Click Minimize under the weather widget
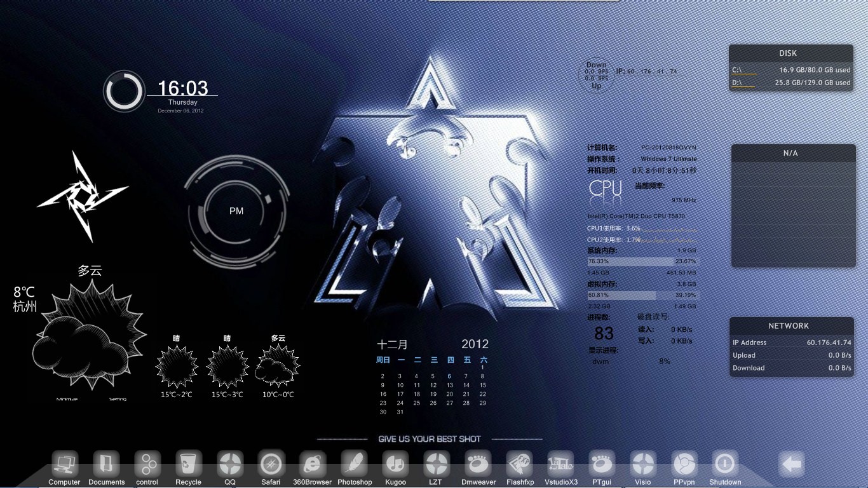Viewport: 868px width, 488px height. [x=67, y=399]
